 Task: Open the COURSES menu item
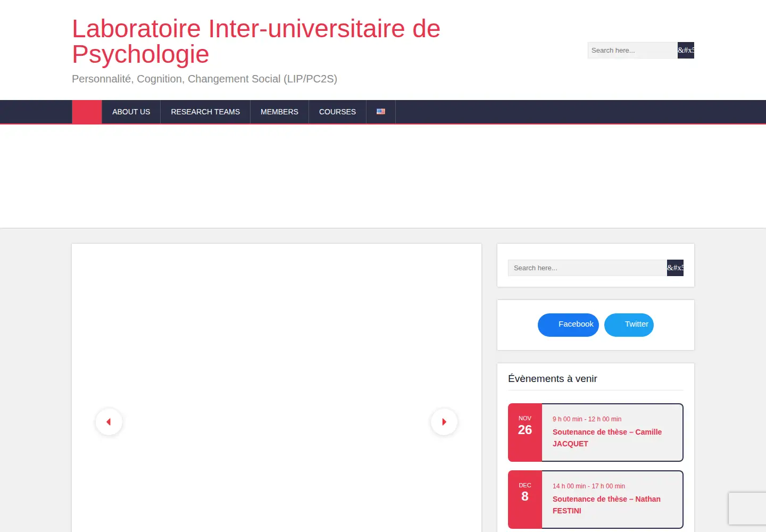click(337, 112)
